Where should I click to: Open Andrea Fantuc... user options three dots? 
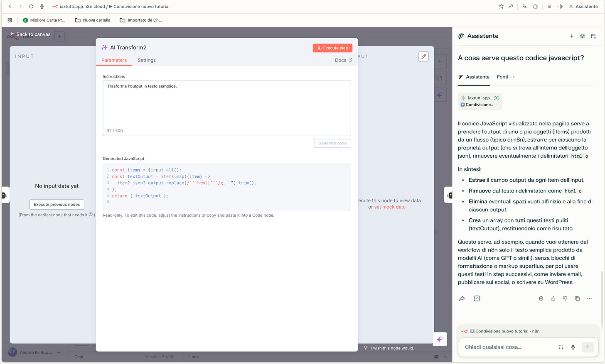click(x=59, y=352)
